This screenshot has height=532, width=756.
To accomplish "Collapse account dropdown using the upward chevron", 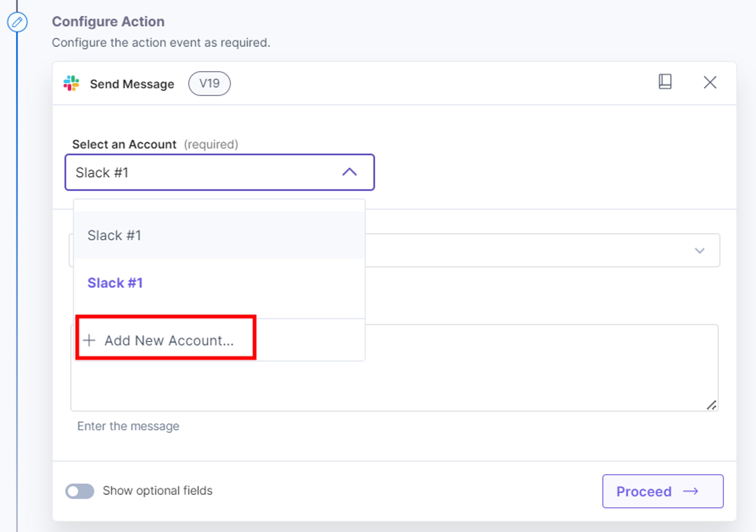I will coord(349,172).
